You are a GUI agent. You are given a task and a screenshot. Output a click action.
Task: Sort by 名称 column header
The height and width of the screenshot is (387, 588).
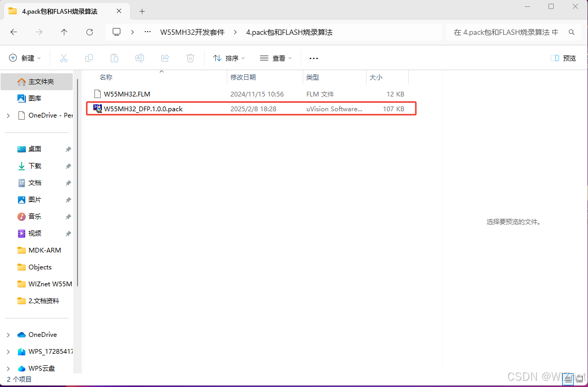pyautogui.click(x=106, y=78)
